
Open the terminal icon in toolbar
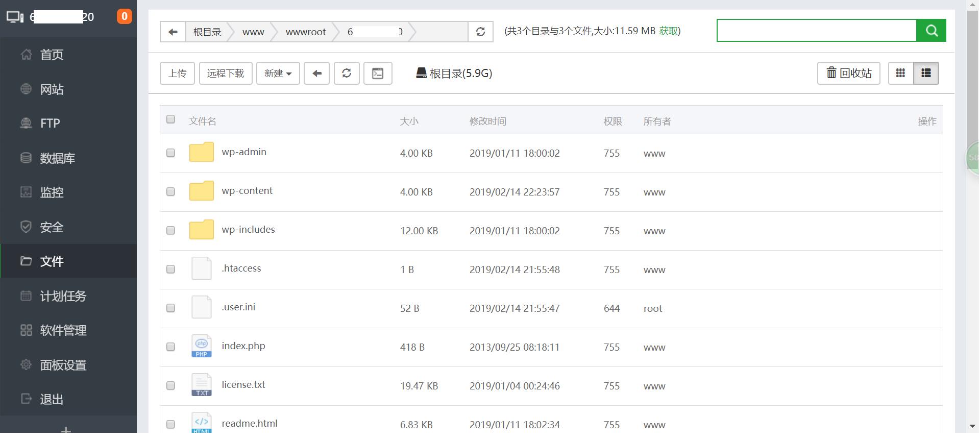tap(378, 73)
